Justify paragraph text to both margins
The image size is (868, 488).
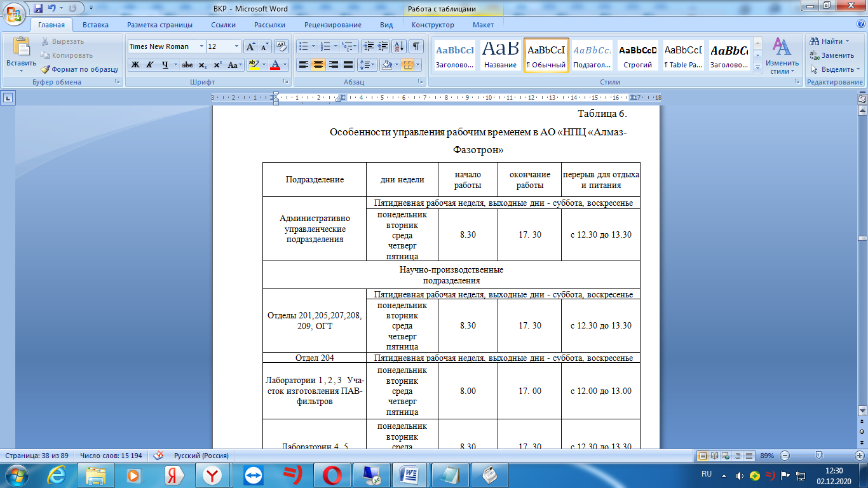click(x=348, y=65)
